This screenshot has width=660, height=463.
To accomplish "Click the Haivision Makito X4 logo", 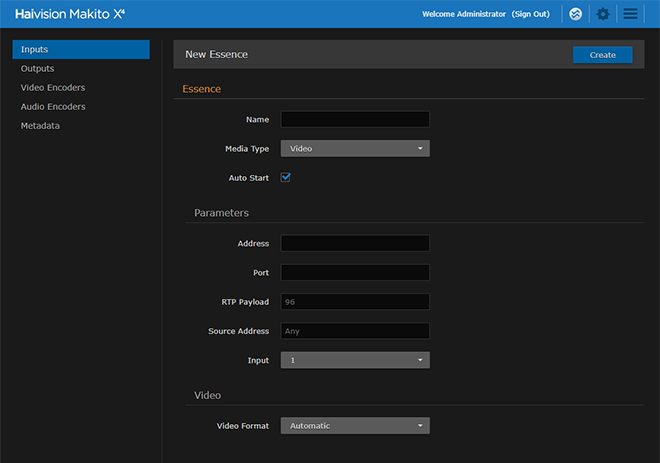I will pyautogui.click(x=69, y=14).
